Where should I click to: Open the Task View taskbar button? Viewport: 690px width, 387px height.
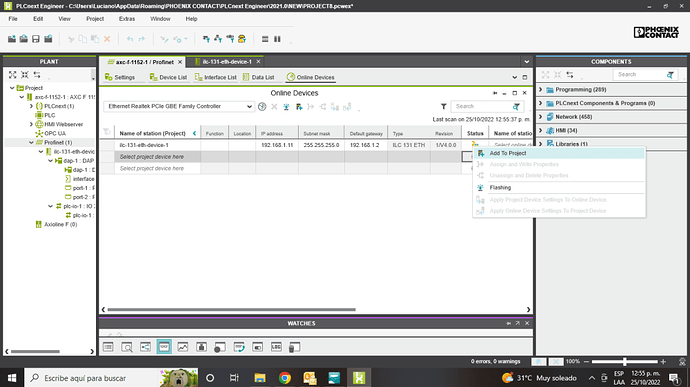pos(234,378)
